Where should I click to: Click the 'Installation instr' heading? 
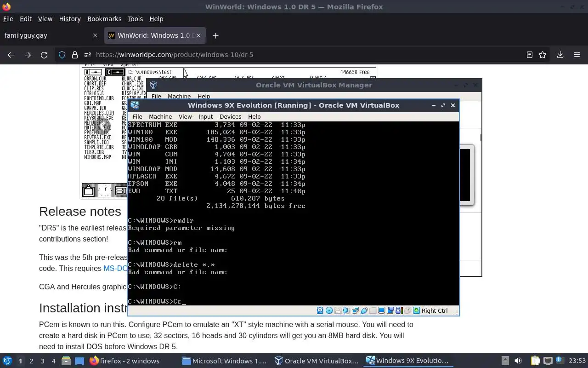(83, 308)
